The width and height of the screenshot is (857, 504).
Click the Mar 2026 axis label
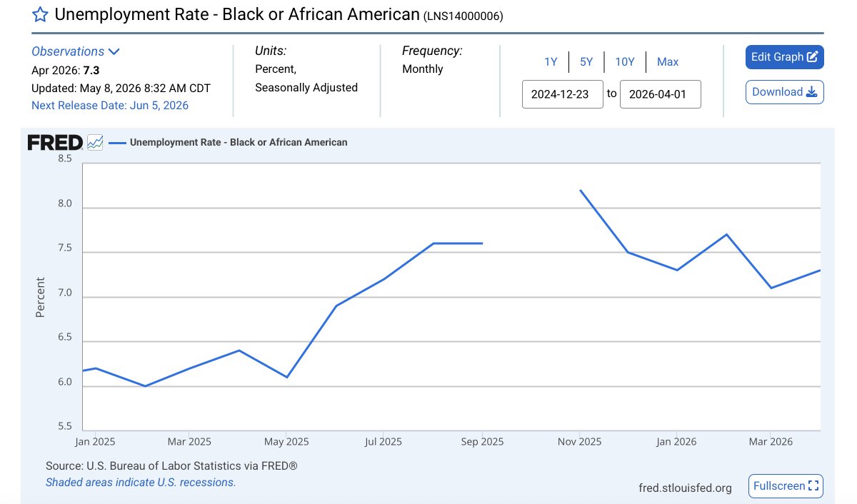[x=770, y=442]
